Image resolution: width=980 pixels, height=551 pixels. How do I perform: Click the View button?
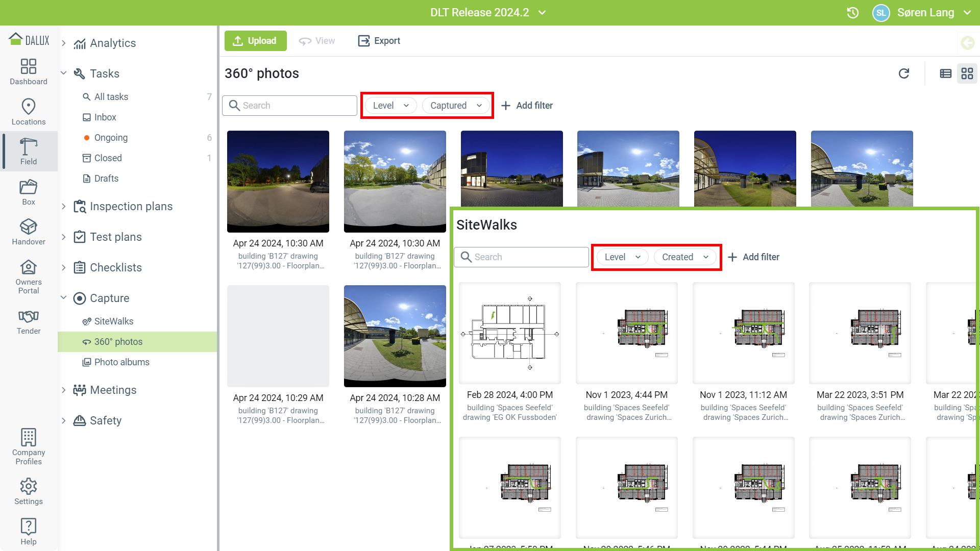click(317, 41)
